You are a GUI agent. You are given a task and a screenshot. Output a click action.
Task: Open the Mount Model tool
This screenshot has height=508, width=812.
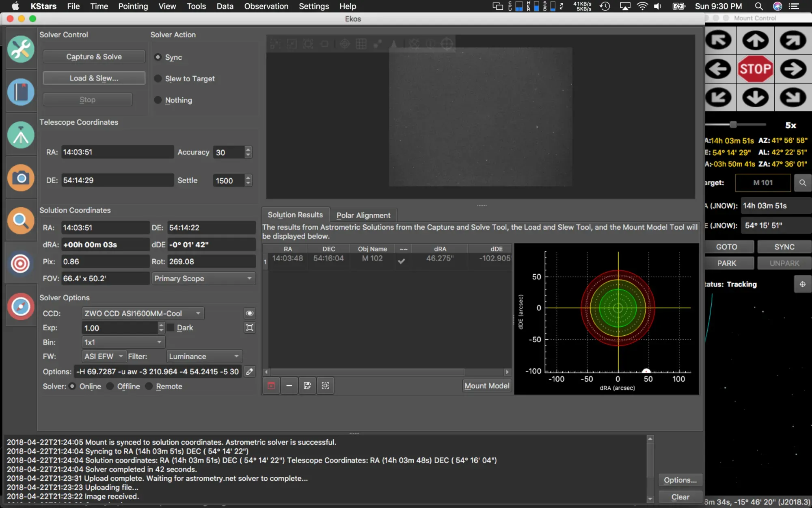pyautogui.click(x=486, y=386)
